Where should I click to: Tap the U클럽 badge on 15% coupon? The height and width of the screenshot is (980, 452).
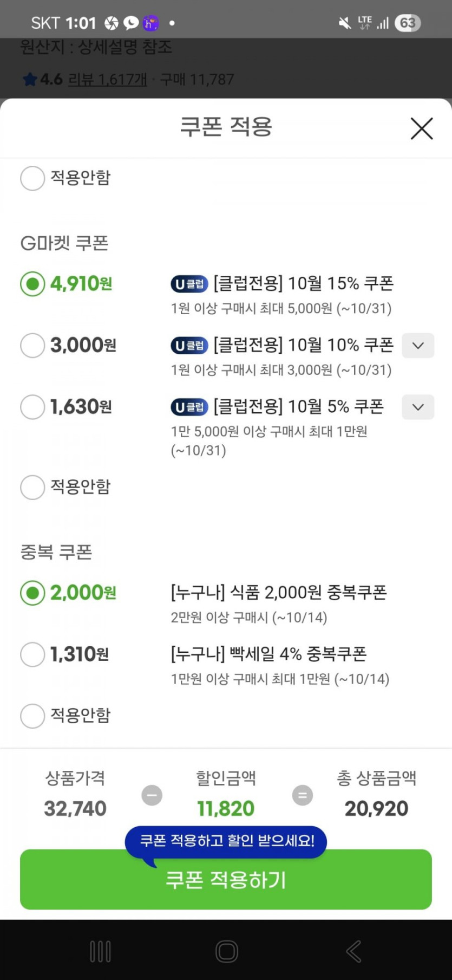(189, 284)
